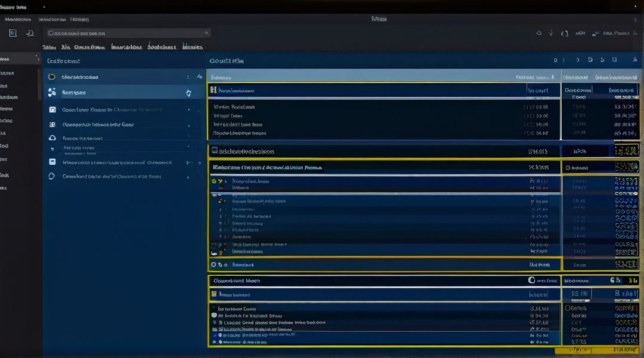The height and width of the screenshot is (358, 644).
Task: Expand the third list item using its chevron
Action: point(189,110)
